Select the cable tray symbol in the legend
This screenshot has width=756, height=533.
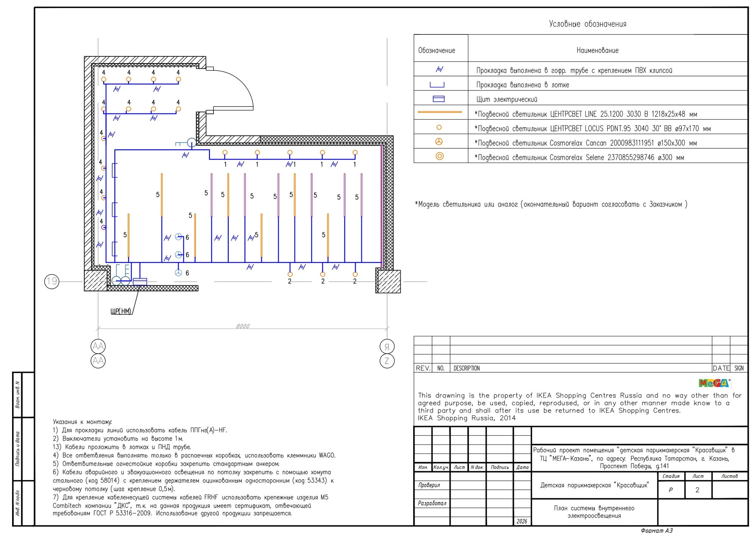coord(437,85)
